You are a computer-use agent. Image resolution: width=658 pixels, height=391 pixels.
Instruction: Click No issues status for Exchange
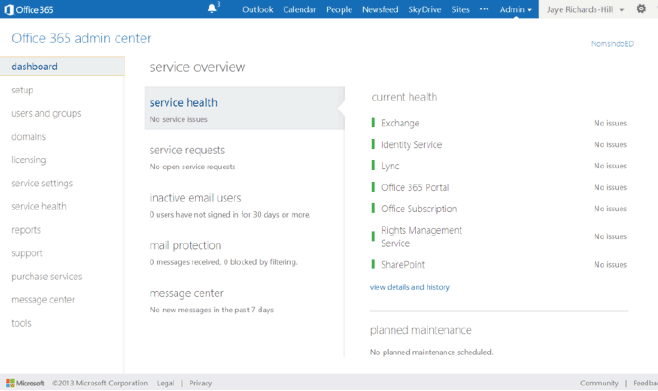click(x=610, y=123)
